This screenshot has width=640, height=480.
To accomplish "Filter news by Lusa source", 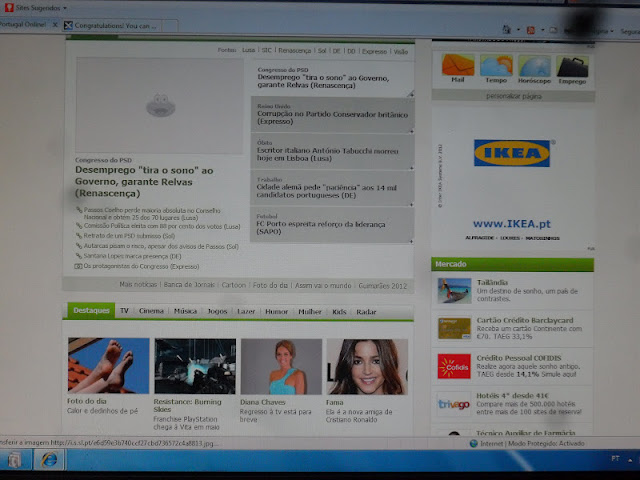I will click(x=249, y=50).
